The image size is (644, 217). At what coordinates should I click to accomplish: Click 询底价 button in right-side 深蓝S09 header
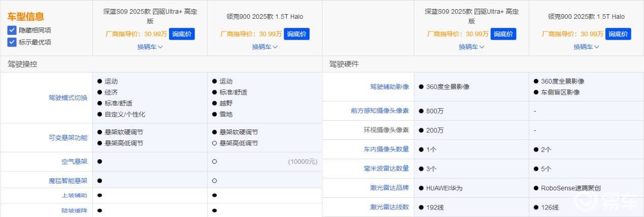point(503,34)
